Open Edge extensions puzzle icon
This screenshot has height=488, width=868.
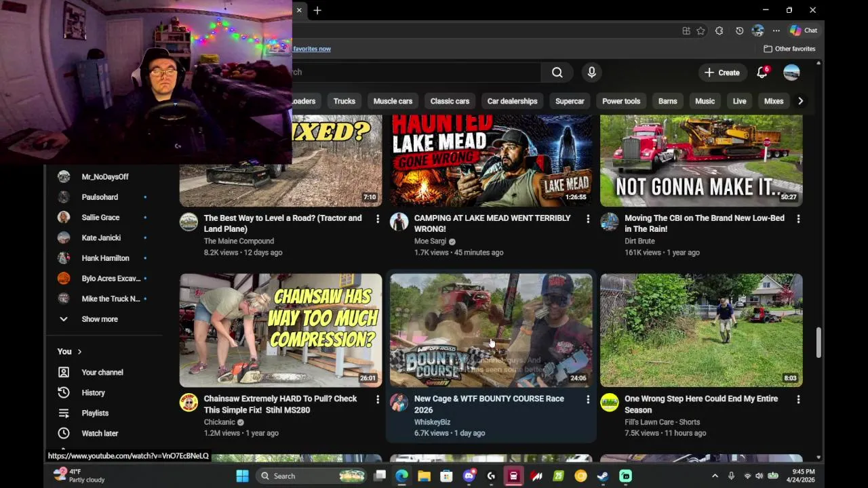pyautogui.click(x=719, y=30)
